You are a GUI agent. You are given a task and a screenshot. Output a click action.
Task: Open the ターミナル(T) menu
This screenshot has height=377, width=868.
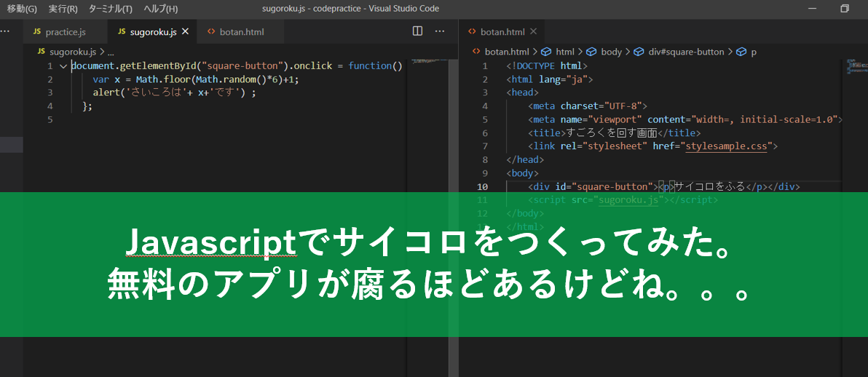tap(110, 9)
